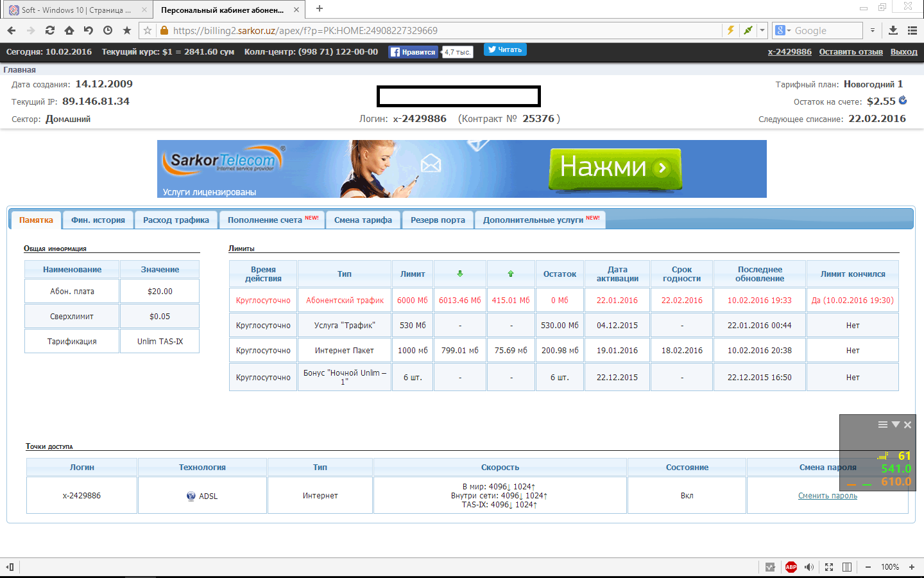Viewport: 924px width, 578px height.
Task: Click the Twitter 'Читать' button
Action: click(505, 49)
